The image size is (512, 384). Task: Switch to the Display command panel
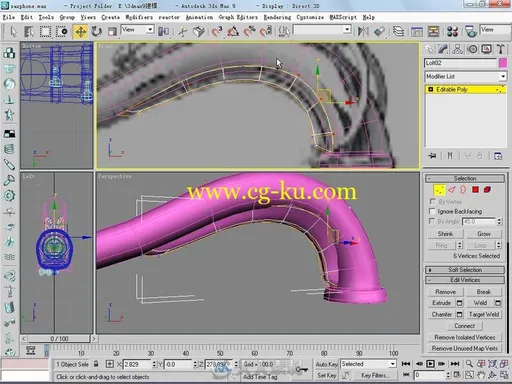[487, 50]
